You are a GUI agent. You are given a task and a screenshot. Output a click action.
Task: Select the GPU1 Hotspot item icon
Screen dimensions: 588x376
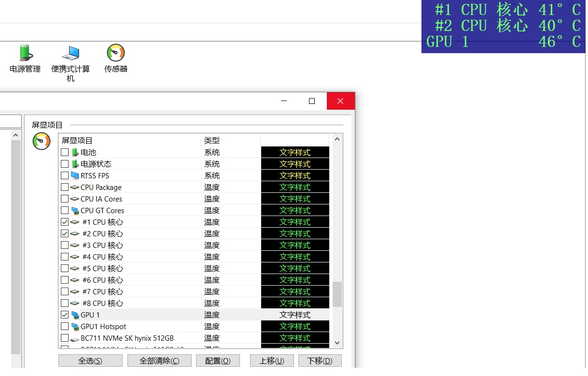tap(75, 327)
